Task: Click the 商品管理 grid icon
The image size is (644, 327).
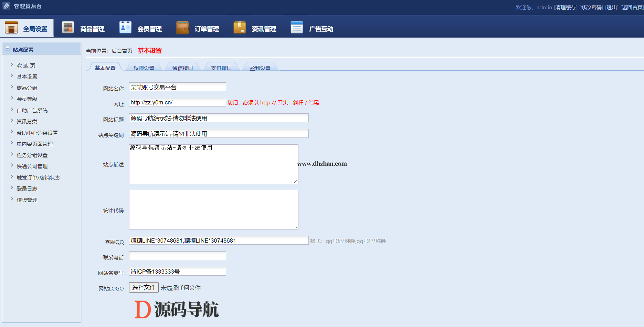Action: point(68,28)
